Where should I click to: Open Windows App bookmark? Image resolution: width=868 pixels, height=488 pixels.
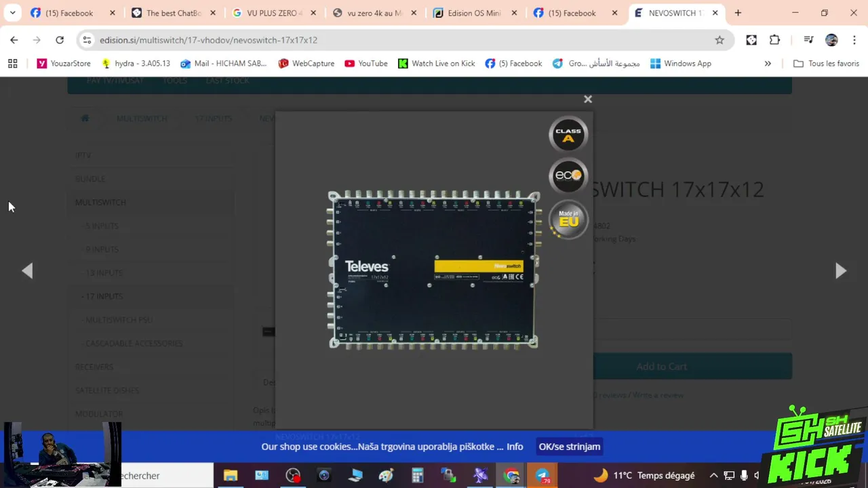(681, 64)
